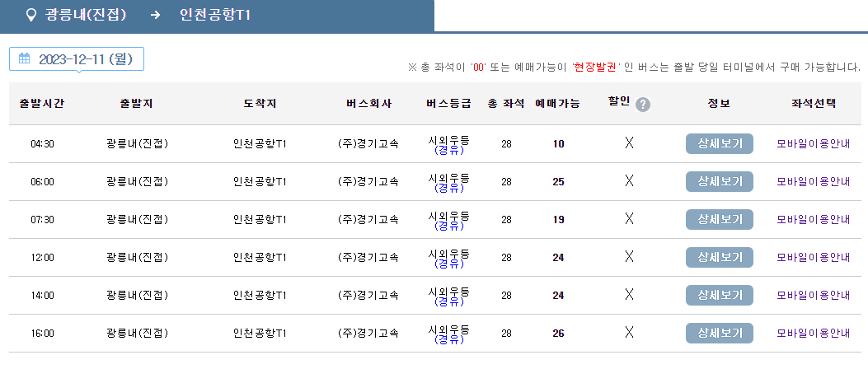This screenshot has width=868, height=369.
Task: Click the 광릉내(진접) origin in the header bar
Action: pos(86,15)
